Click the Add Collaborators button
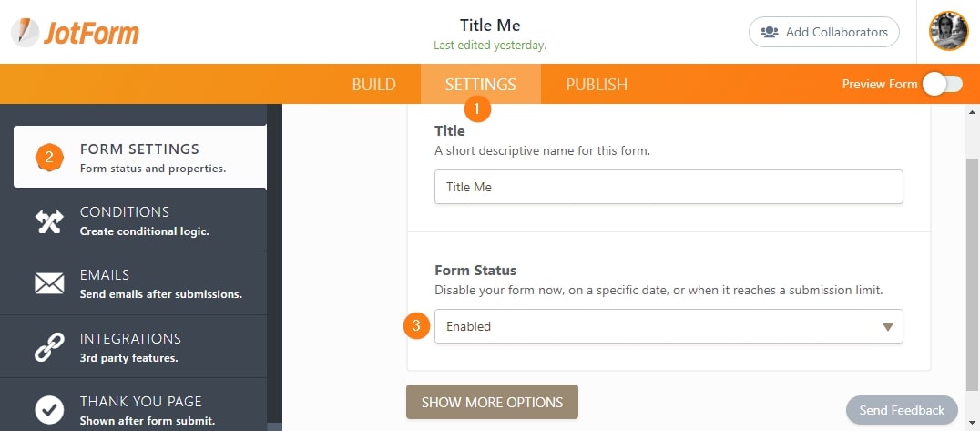The image size is (980, 431). click(x=823, y=32)
